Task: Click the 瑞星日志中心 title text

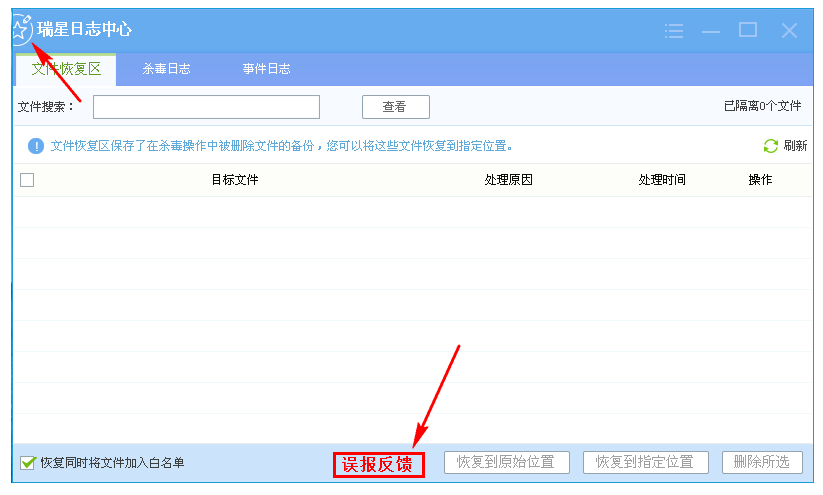Action: 85,29
